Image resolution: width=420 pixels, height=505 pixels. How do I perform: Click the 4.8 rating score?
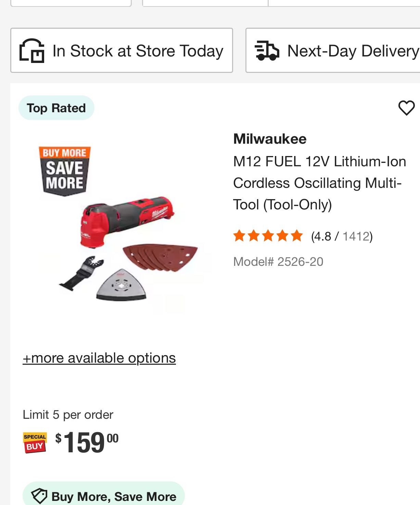click(322, 236)
